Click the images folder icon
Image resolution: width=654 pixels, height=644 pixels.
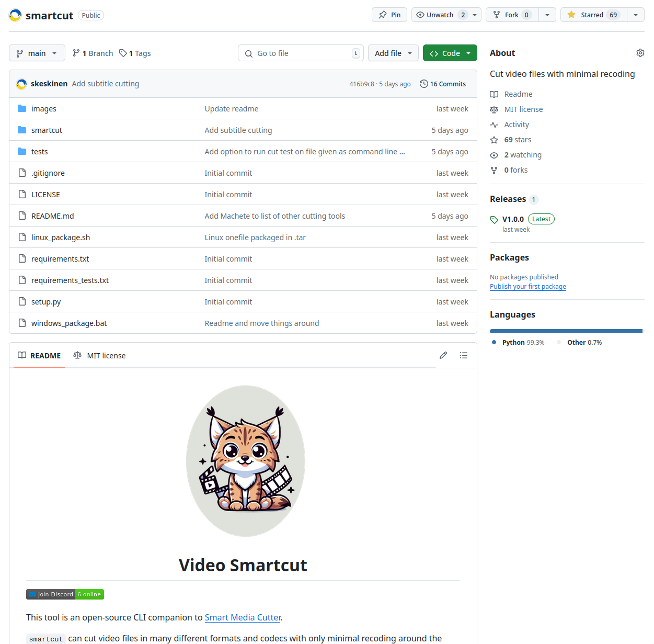[x=22, y=109]
